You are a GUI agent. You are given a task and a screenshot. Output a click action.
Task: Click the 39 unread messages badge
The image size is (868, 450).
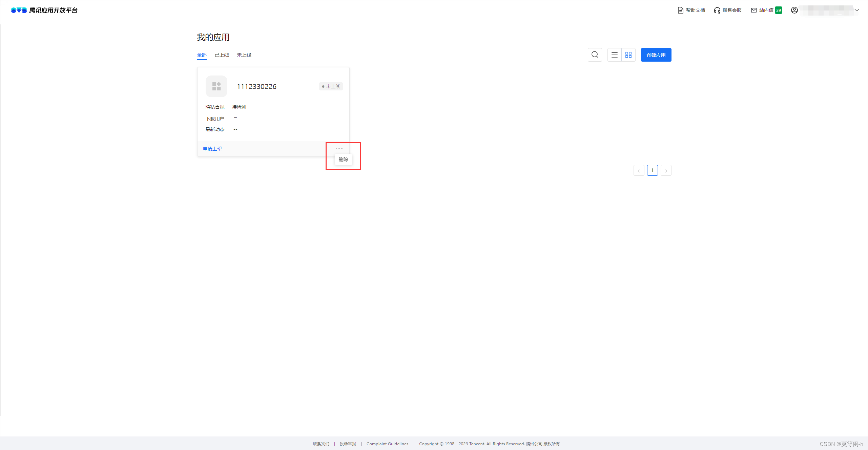coord(779,10)
